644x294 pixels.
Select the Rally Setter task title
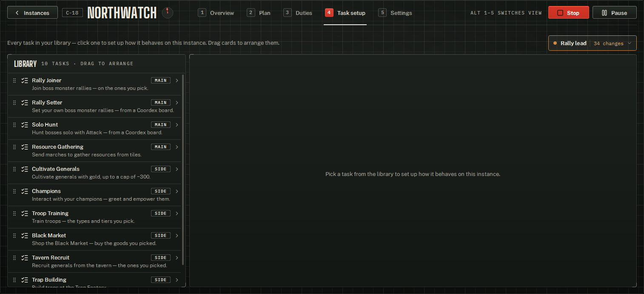click(47, 102)
